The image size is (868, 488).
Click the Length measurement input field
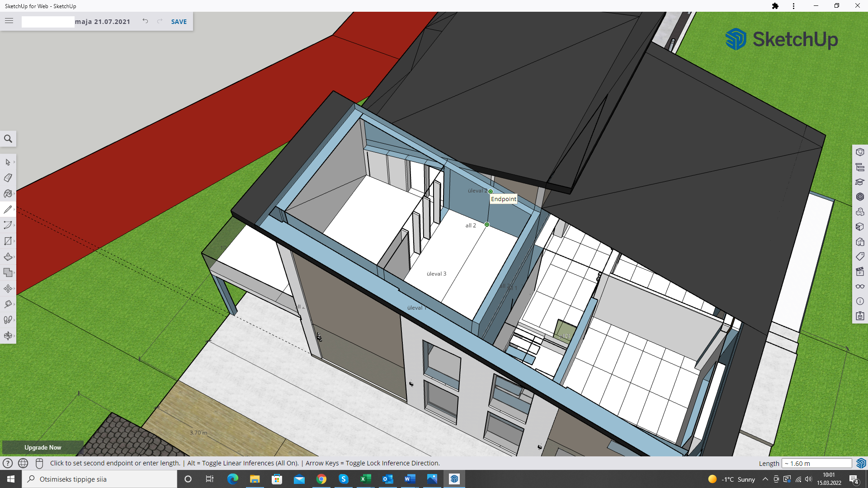817,463
